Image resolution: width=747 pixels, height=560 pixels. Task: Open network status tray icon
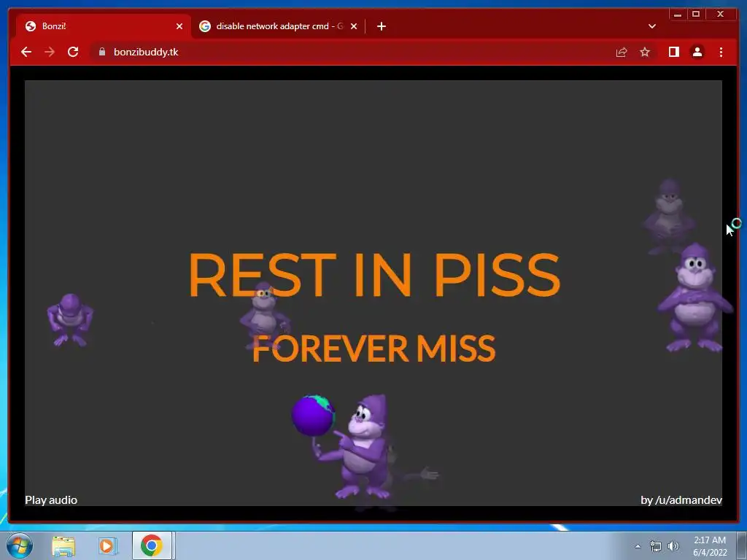(656, 546)
